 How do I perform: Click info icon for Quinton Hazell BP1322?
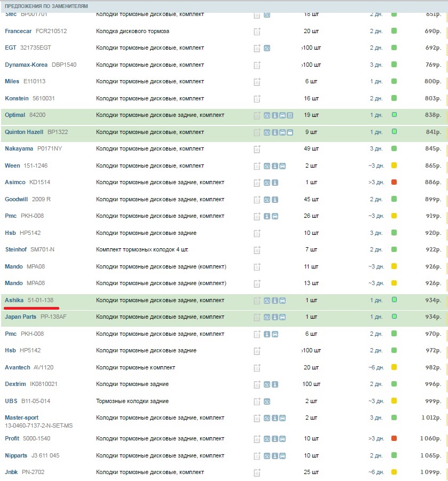[x=275, y=132]
